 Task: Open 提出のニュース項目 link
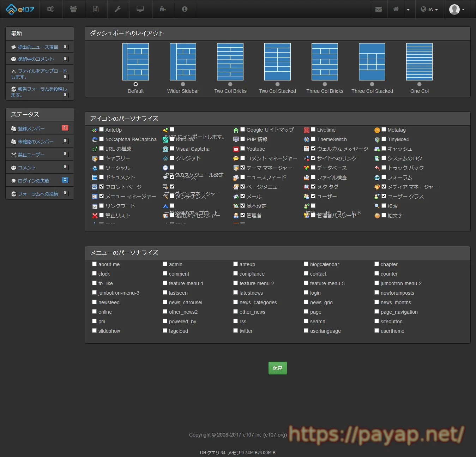pos(38,47)
